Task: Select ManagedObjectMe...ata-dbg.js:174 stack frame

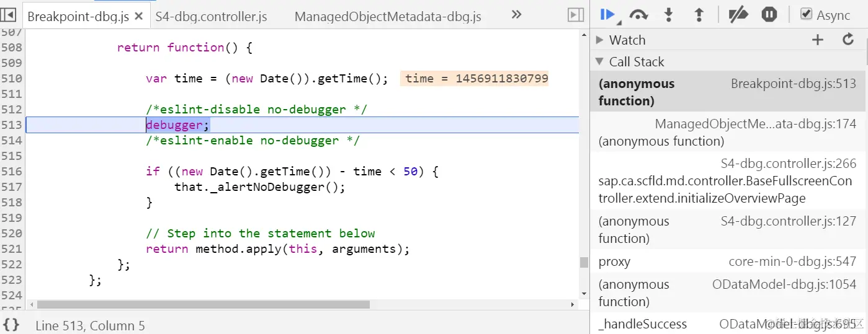Action: 727,132
